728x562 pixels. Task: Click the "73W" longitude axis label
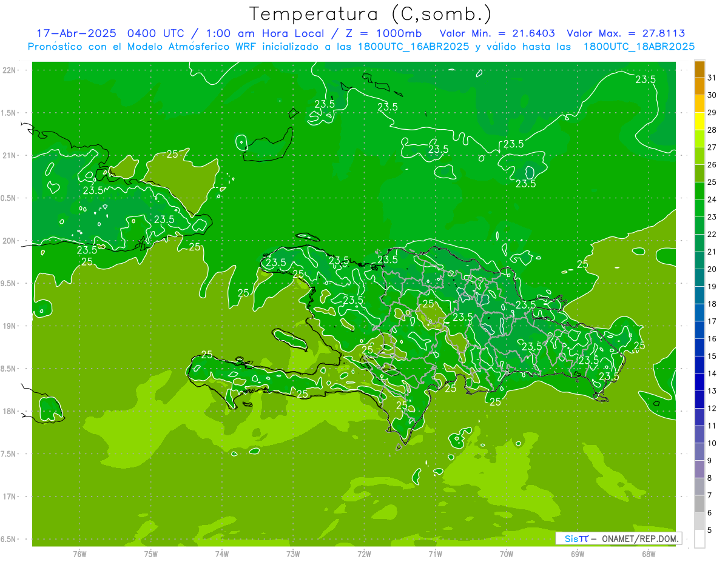(293, 554)
